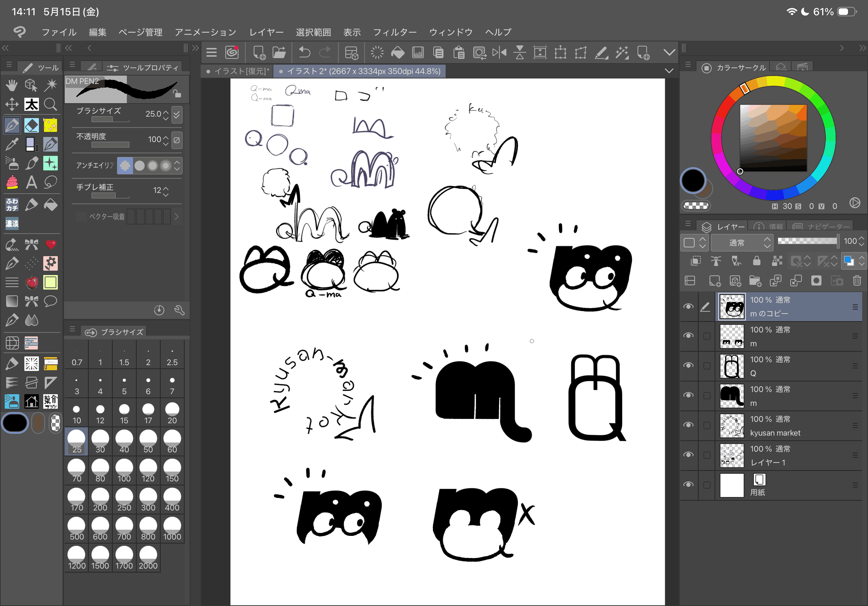Open the レイヤー menu
Screen dimensions: 868x606
266,32
